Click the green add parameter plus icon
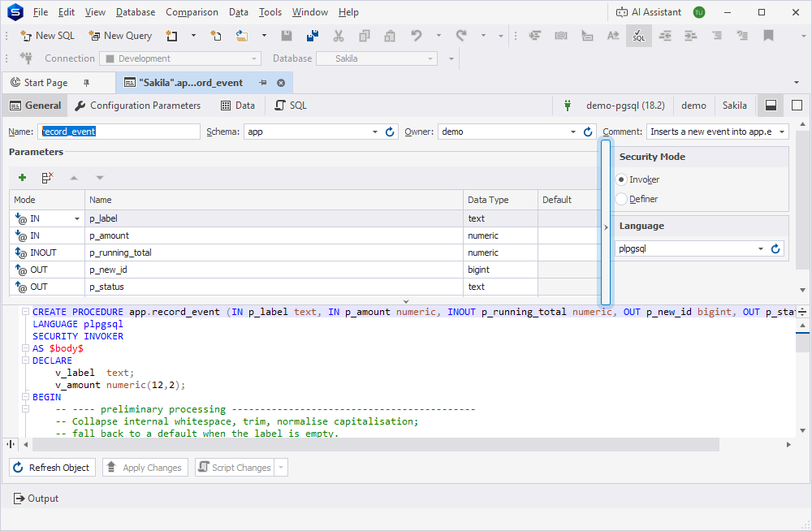 22,178
